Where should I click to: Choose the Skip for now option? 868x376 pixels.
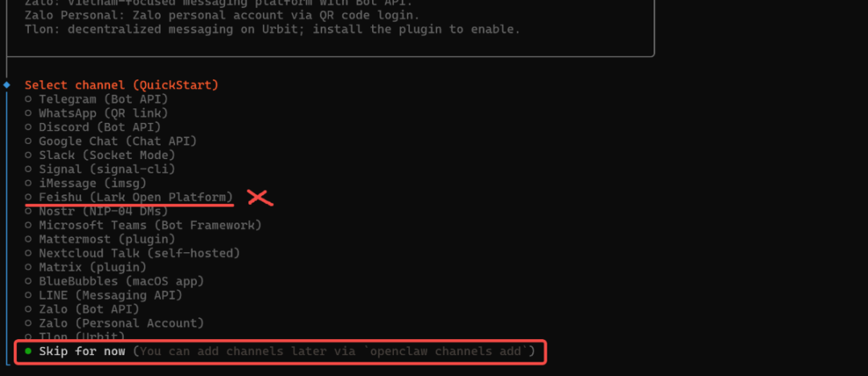[280, 351]
